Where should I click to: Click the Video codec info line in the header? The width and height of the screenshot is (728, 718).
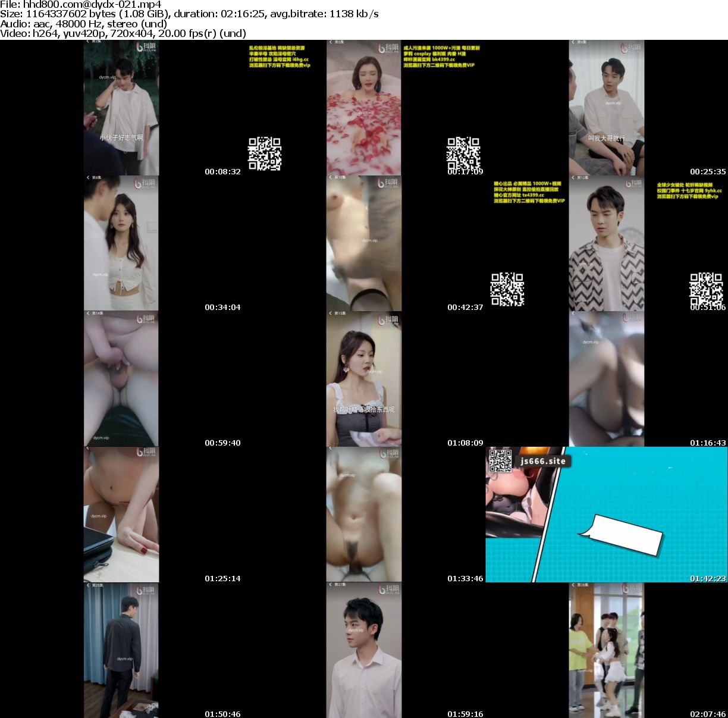click(123, 33)
